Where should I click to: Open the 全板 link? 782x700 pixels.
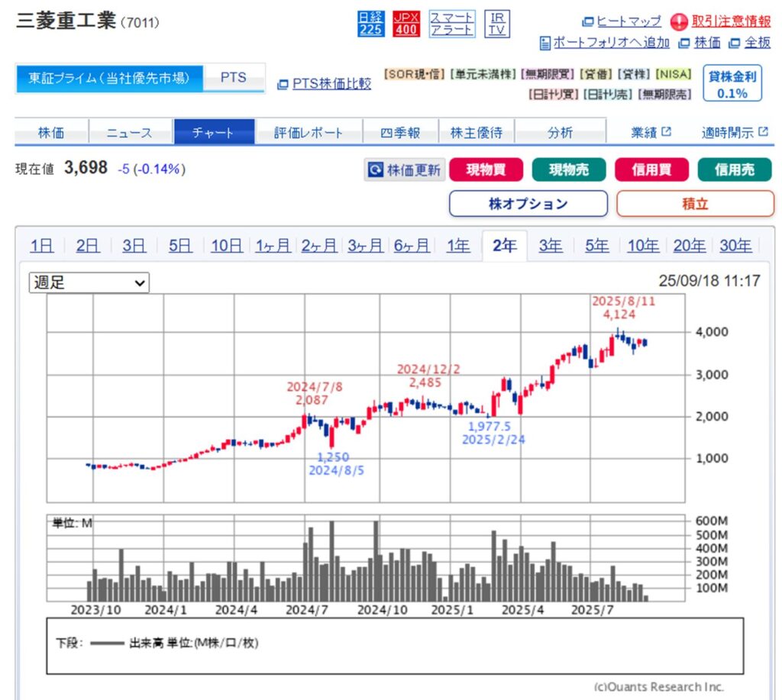coord(757,43)
